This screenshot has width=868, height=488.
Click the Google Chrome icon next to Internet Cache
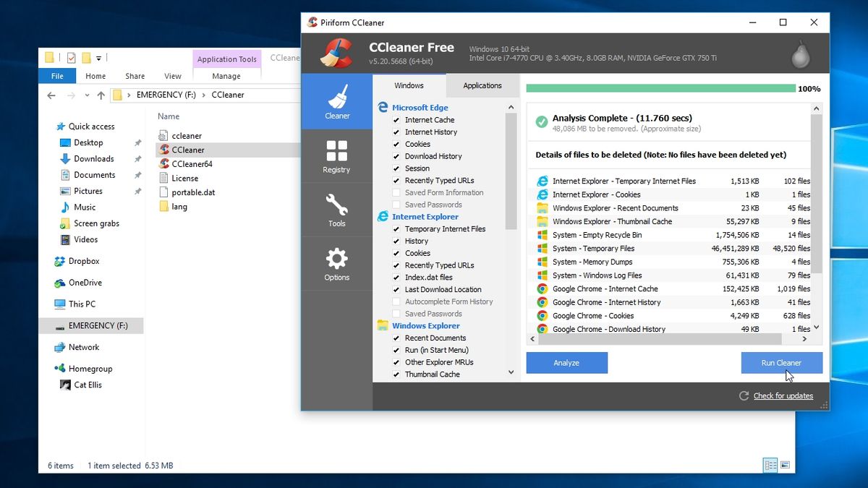coord(541,288)
